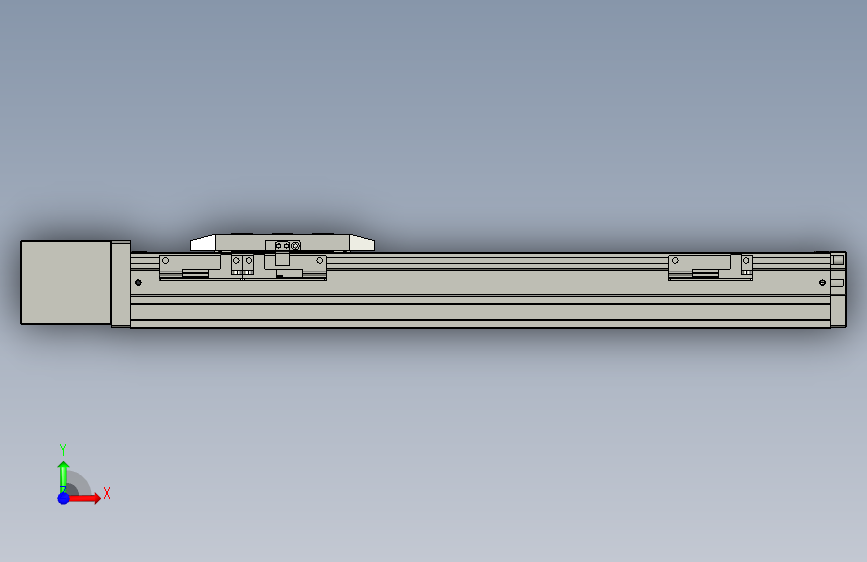The width and height of the screenshot is (867, 562).
Task: Select the sensor bracket near the right end
Action: pos(710,267)
